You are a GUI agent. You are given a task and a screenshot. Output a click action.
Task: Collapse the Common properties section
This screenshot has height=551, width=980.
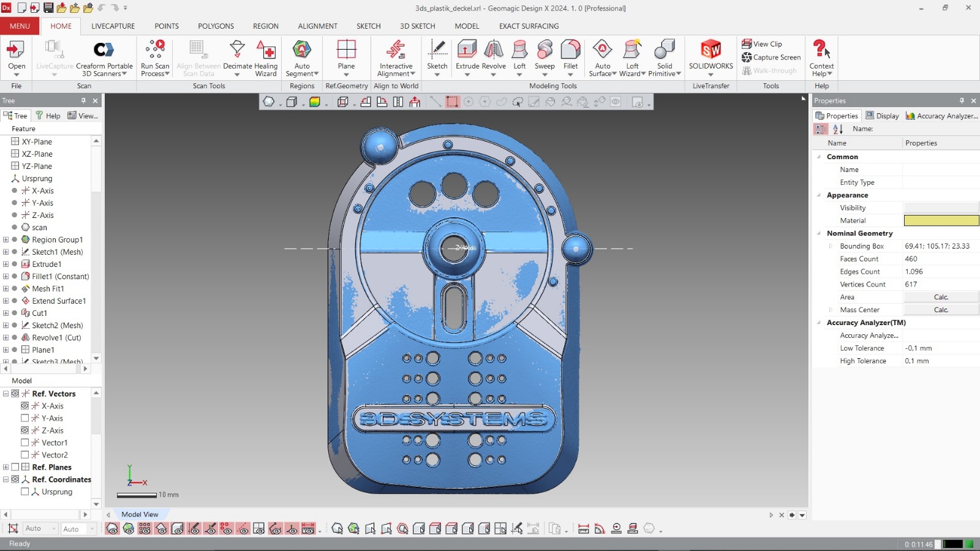(x=819, y=157)
